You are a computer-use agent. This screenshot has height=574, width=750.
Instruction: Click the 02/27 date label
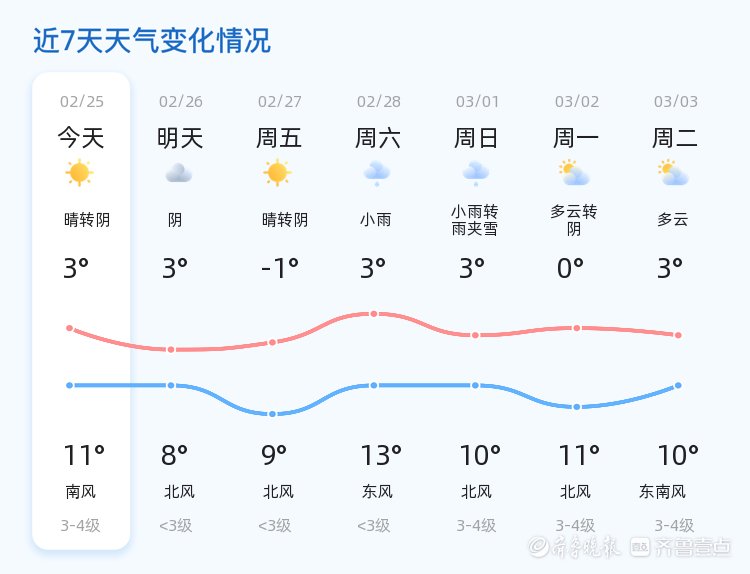point(280,102)
